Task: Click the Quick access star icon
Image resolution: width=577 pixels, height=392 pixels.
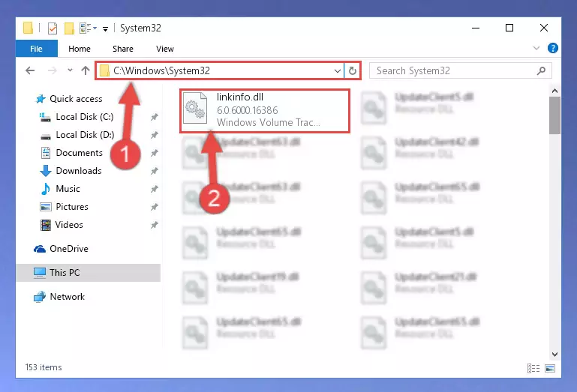Action: (41, 99)
